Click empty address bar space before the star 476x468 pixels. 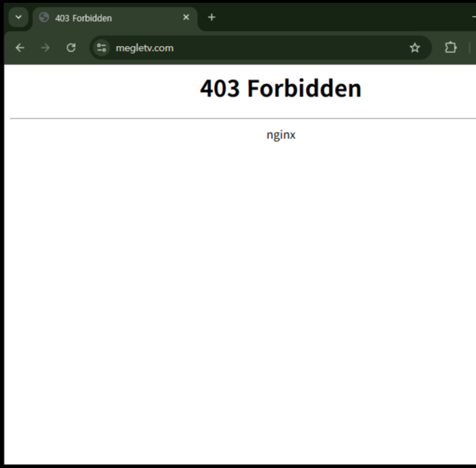point(288,48)
